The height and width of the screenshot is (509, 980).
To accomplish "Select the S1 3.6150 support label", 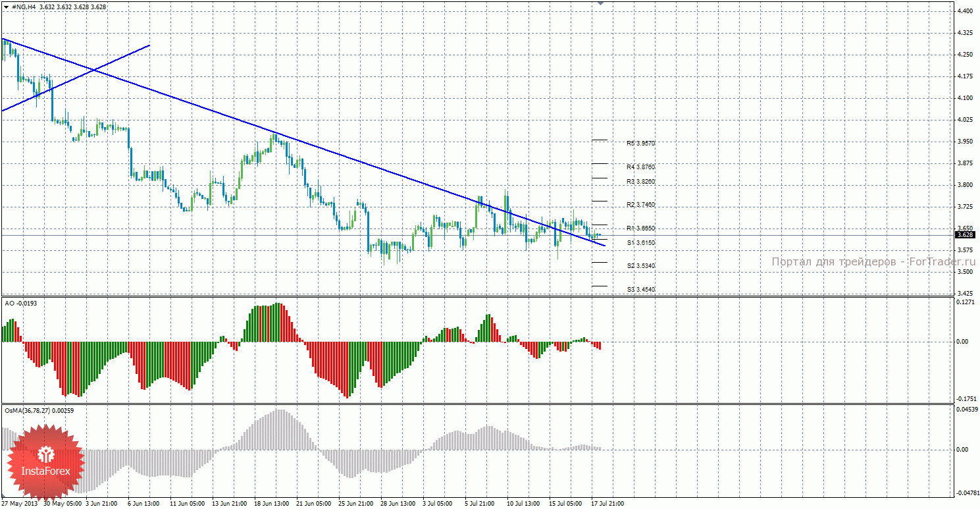I will click(640, 242).
